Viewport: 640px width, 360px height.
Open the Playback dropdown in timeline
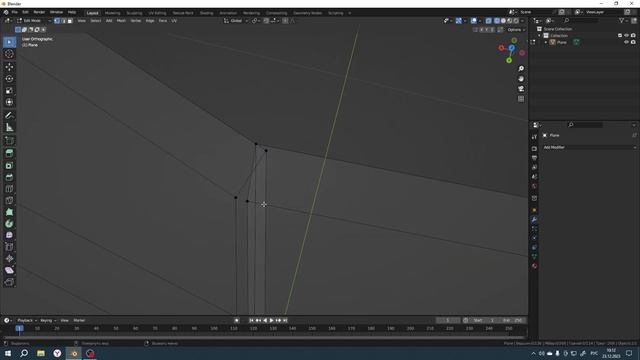[27, 320]
